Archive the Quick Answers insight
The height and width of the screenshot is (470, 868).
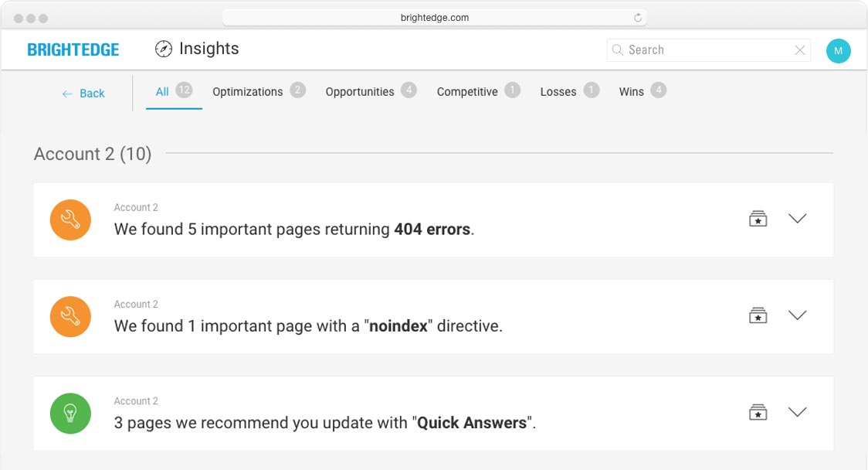click(758, 412)
